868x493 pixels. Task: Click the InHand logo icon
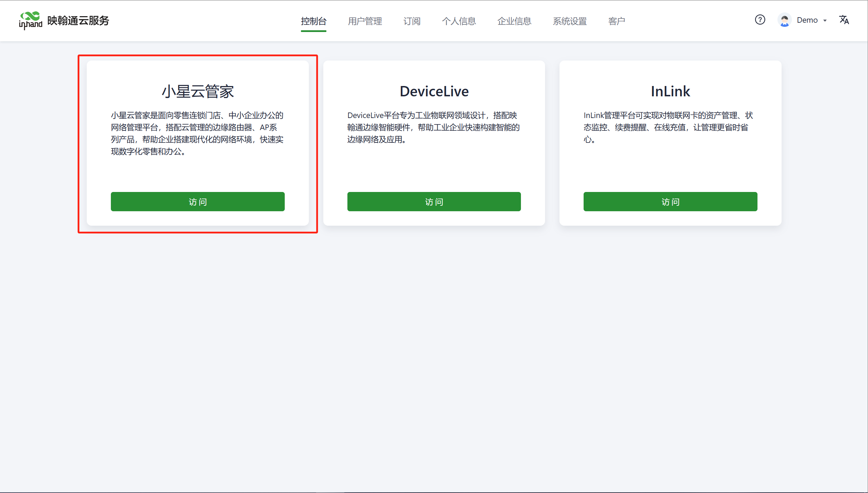(31, 21)
